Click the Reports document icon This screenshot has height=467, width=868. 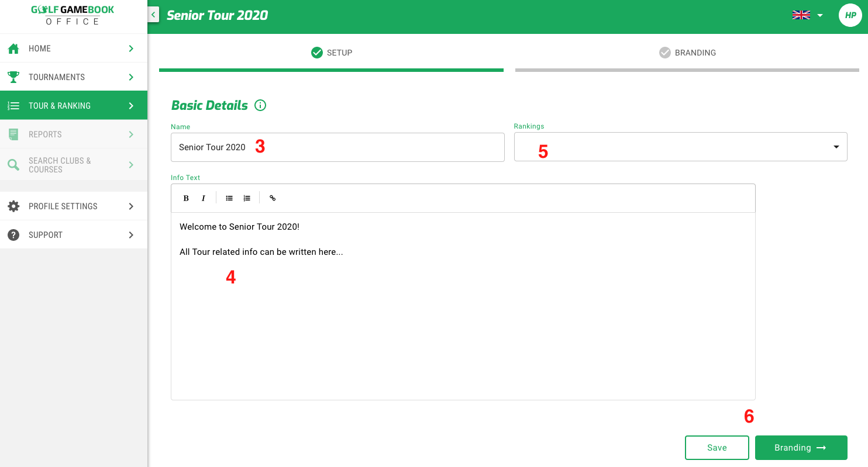[13, 134]
